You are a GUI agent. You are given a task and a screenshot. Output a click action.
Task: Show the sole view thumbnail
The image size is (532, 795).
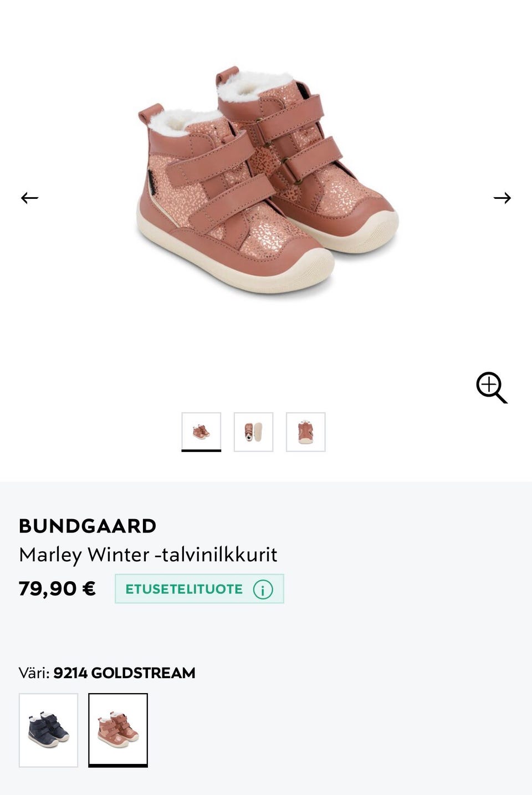(x=253, y=432)
